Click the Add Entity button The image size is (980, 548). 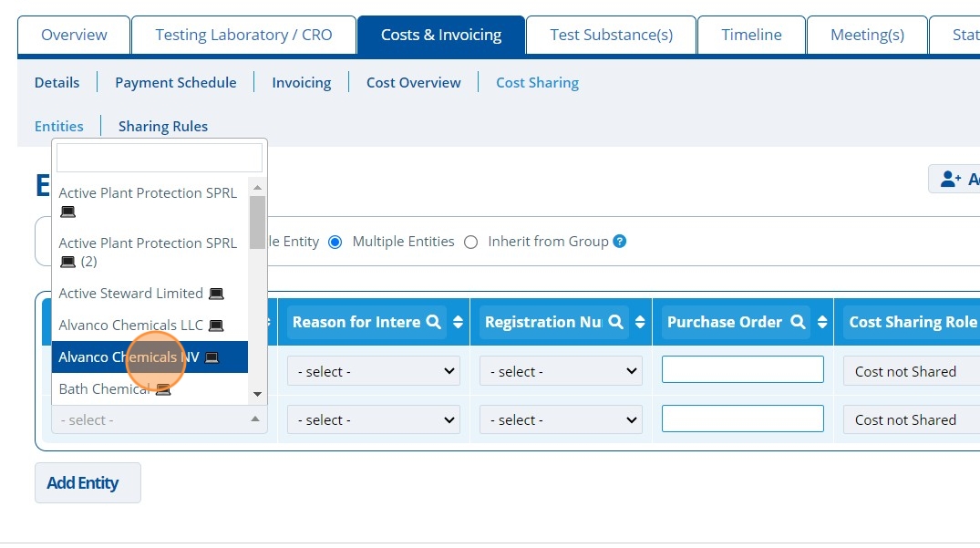click(88, 482)
